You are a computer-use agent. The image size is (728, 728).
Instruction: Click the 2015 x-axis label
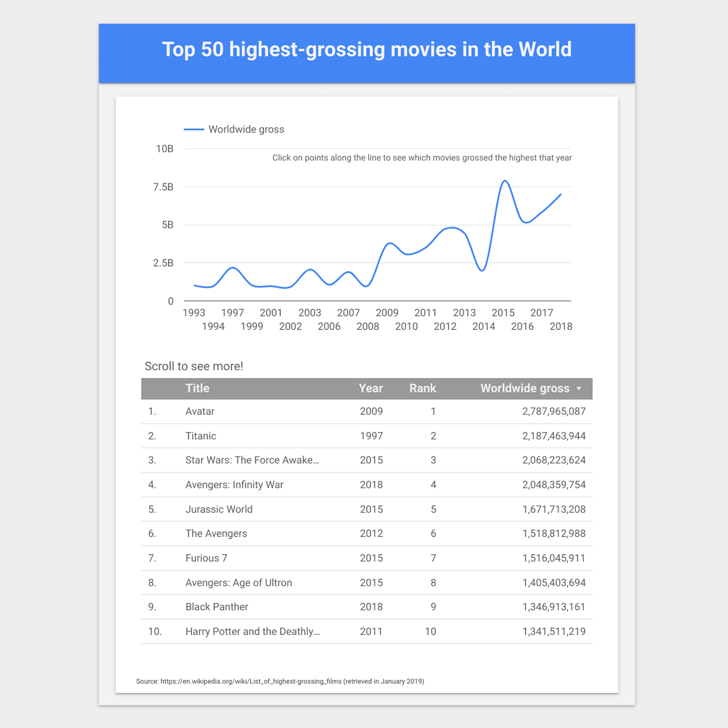tap(503, 313)
